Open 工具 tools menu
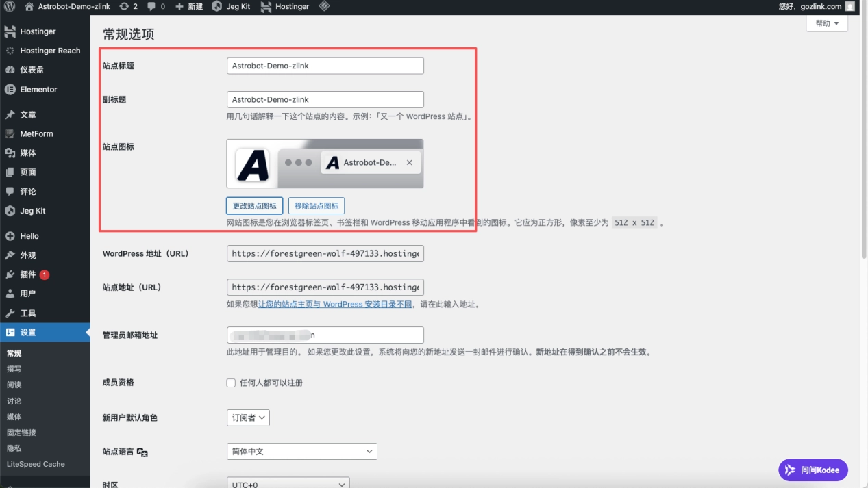Image resolution: width=868 pixels, height=488 pixels. [x=45, y=313]
